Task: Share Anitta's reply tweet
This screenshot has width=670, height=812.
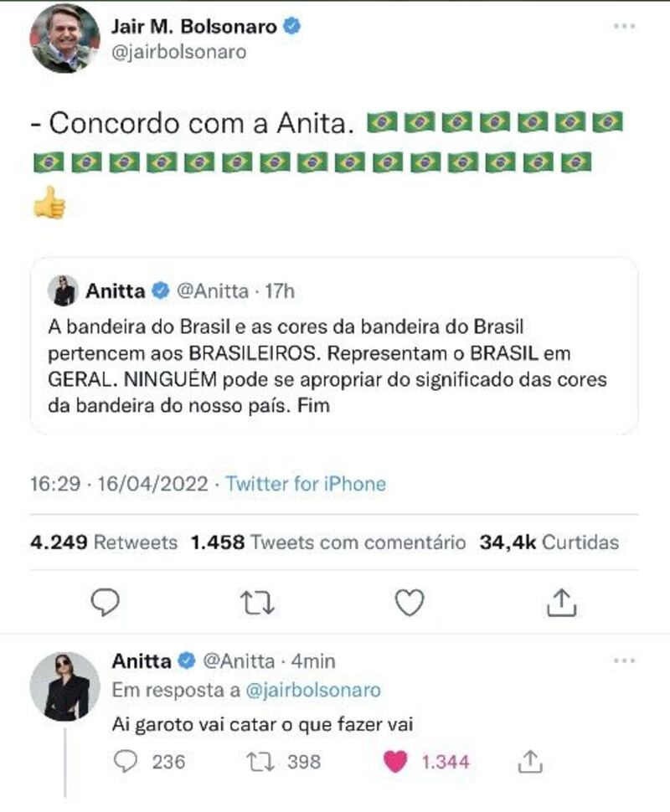Action: click(529, 761)
